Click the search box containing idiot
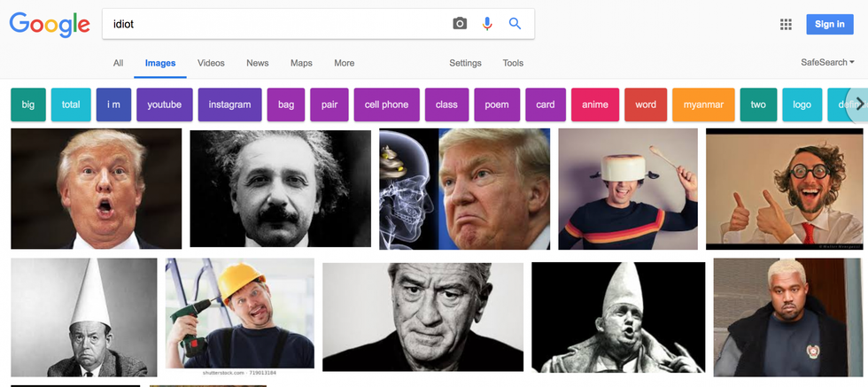 coord(276,24)
